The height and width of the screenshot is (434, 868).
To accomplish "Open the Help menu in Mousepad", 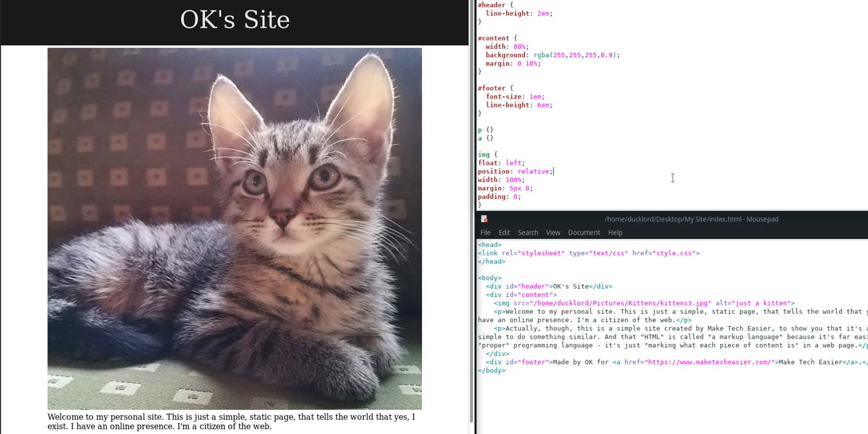I will [x=615, y=232].
